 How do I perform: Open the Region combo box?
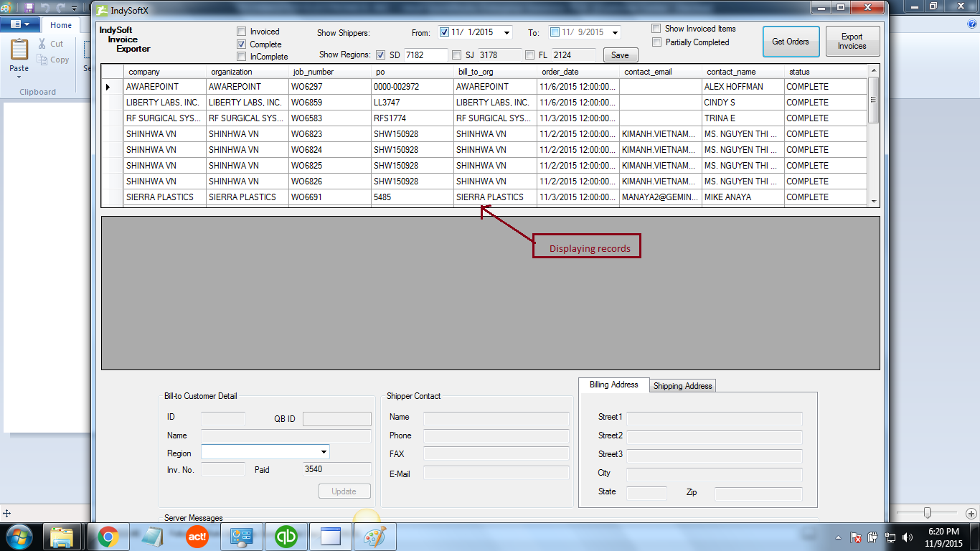point(324,452)
